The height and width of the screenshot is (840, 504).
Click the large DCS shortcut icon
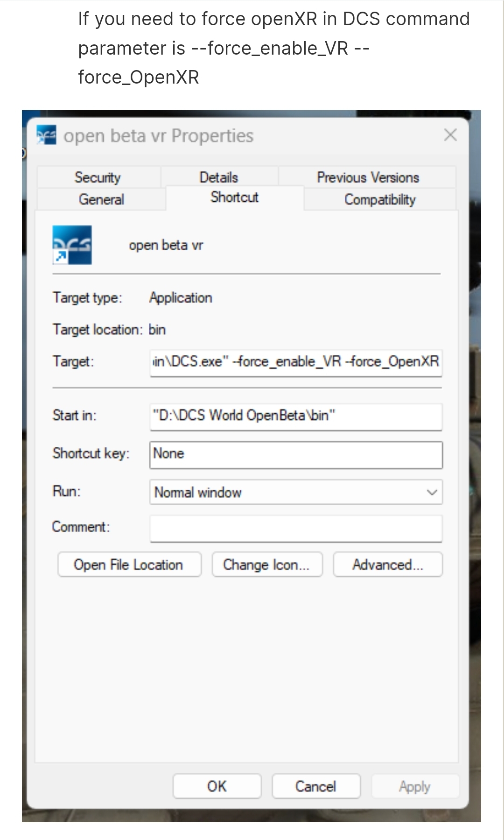click(x=72, y=245)
